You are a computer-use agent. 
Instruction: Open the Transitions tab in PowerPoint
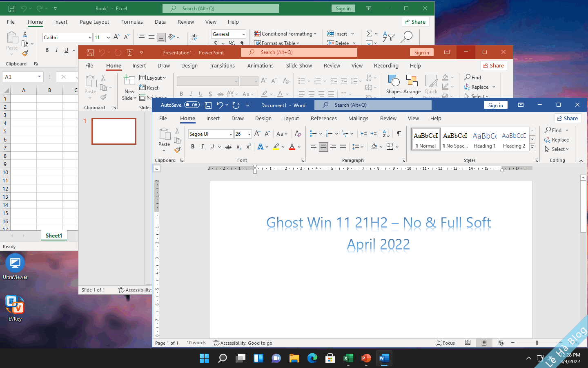click(222, 65)
